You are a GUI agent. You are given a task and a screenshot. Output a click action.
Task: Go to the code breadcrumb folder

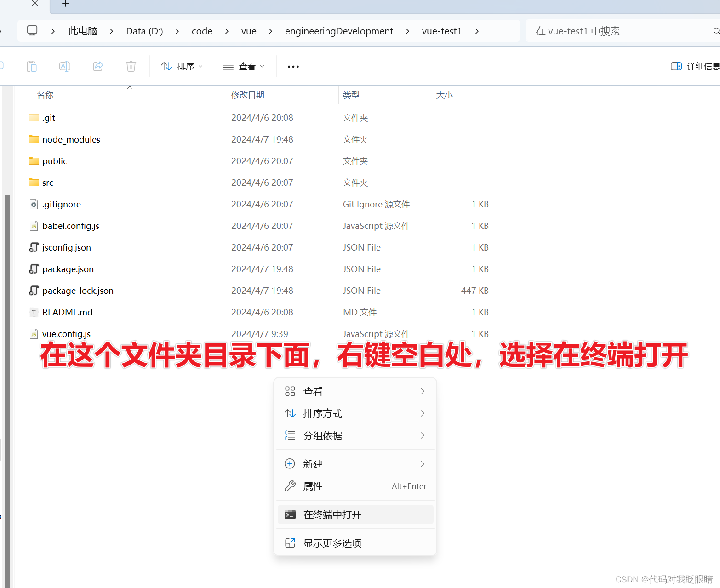202,31
